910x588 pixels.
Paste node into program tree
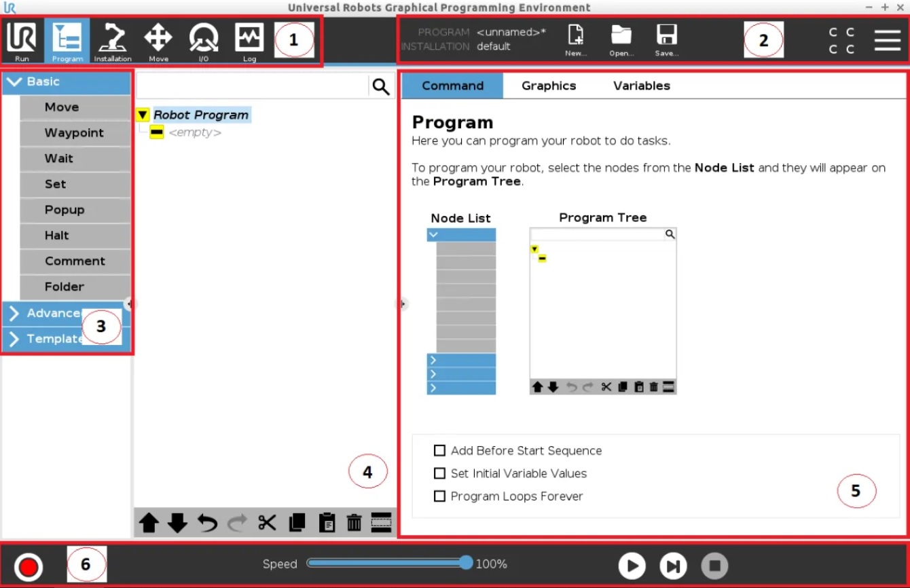coord(327,523)
